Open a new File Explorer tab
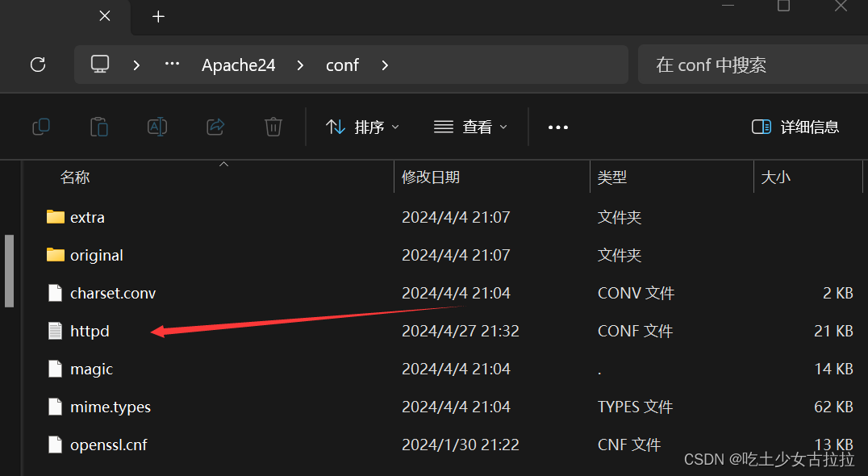Screen dimensions: 868x476 click(158, 16)
